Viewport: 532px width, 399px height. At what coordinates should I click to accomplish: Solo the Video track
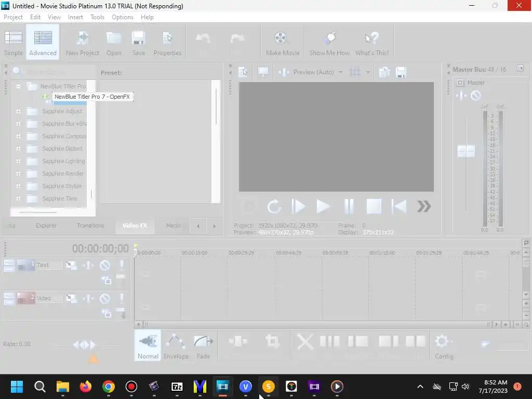122,299
